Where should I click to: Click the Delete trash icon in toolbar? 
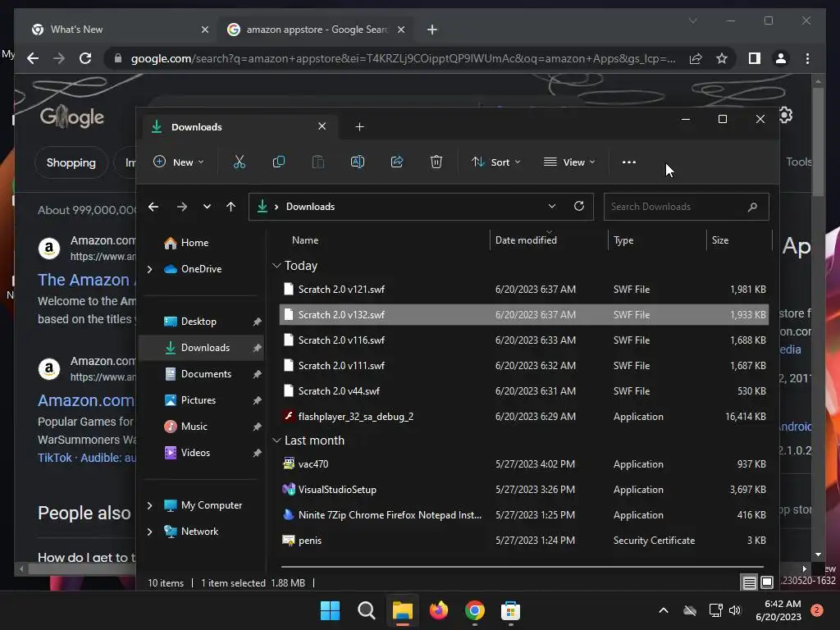tap(436, 162)
